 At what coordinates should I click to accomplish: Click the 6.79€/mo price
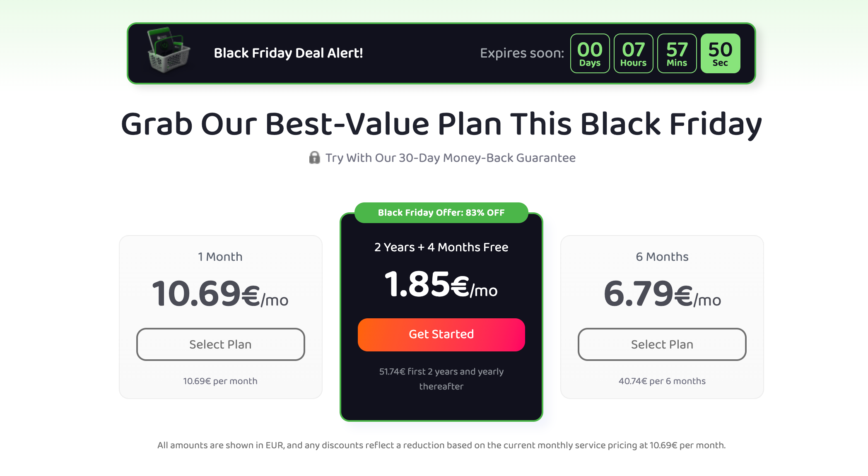662,294
